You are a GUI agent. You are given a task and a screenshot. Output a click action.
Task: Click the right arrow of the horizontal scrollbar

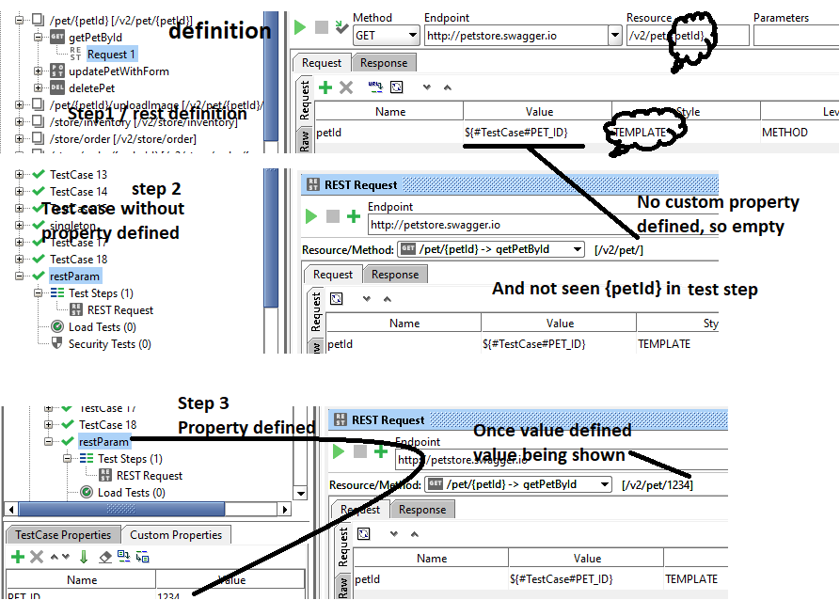point(284,509)
